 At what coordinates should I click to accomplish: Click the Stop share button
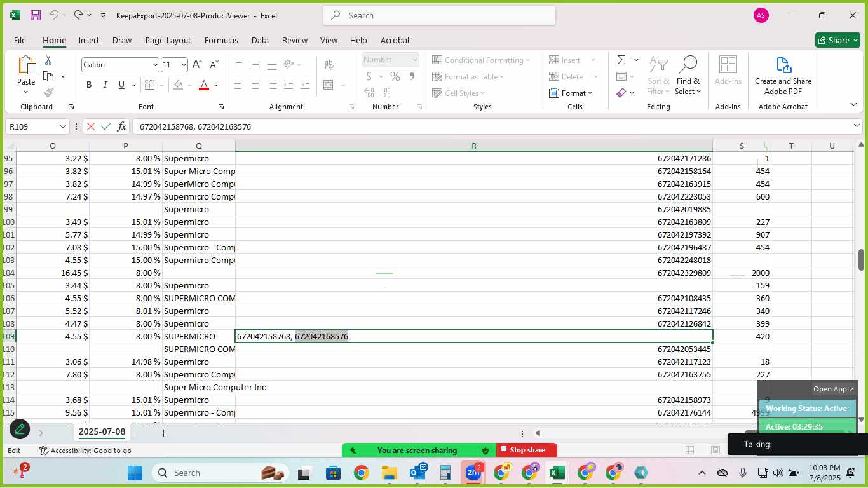527,450
